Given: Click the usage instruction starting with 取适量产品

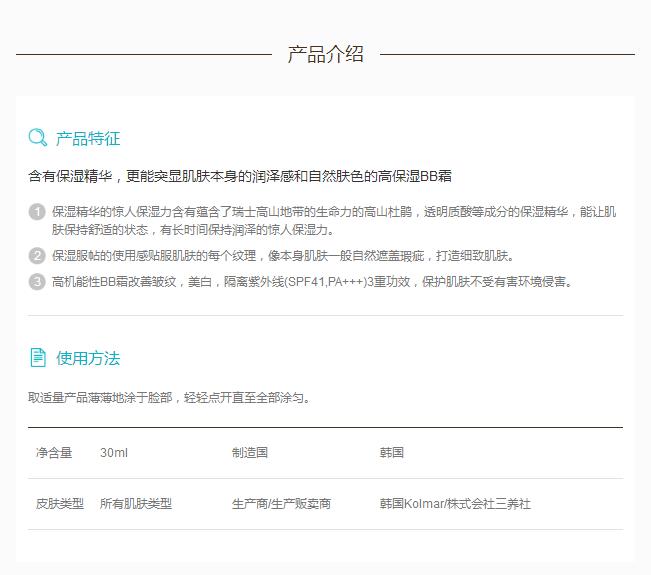Looking at the screenshot, I should (170, 398).
